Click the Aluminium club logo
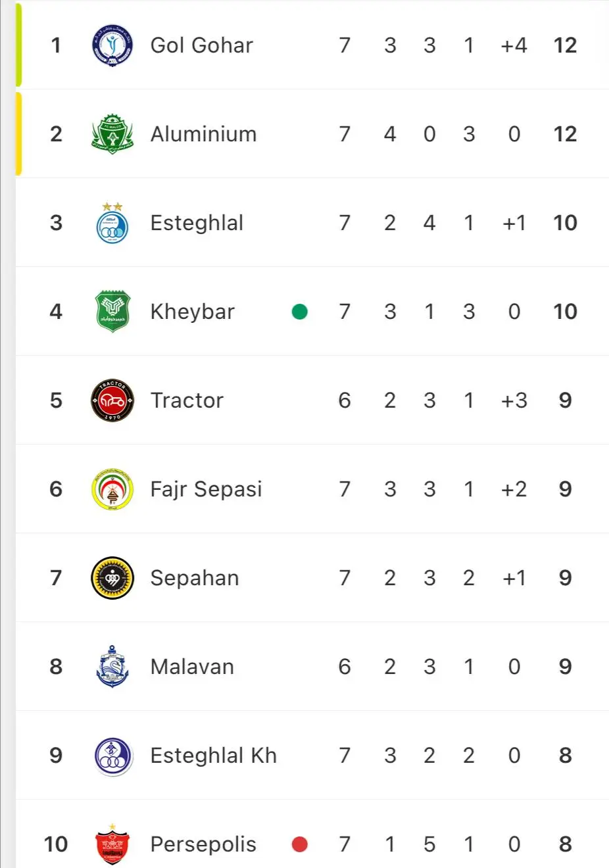609x868 pixels. 112,134
